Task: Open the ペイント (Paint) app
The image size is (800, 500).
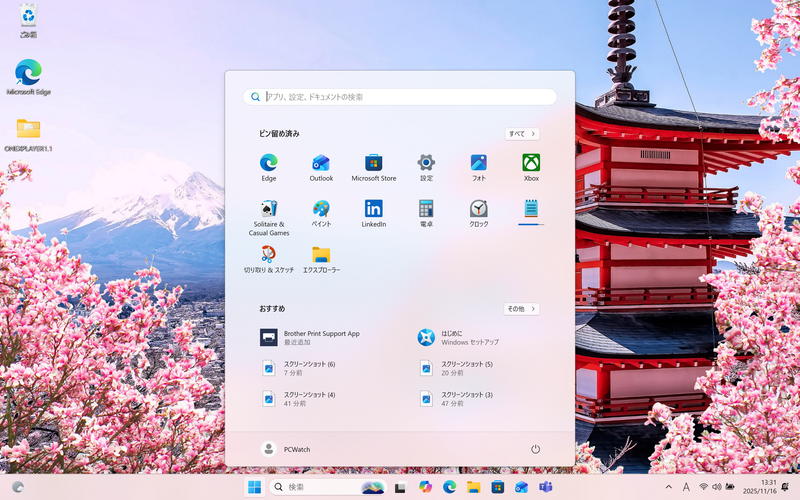Action: click(x=321, y=214)
